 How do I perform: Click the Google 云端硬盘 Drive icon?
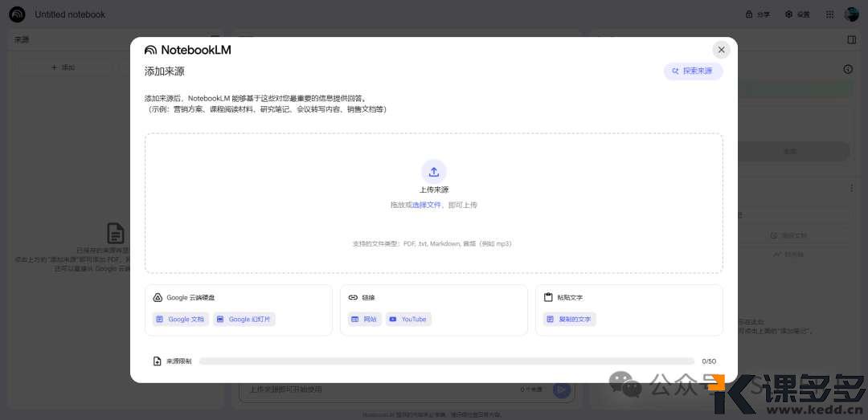click(x=158, y=298)
